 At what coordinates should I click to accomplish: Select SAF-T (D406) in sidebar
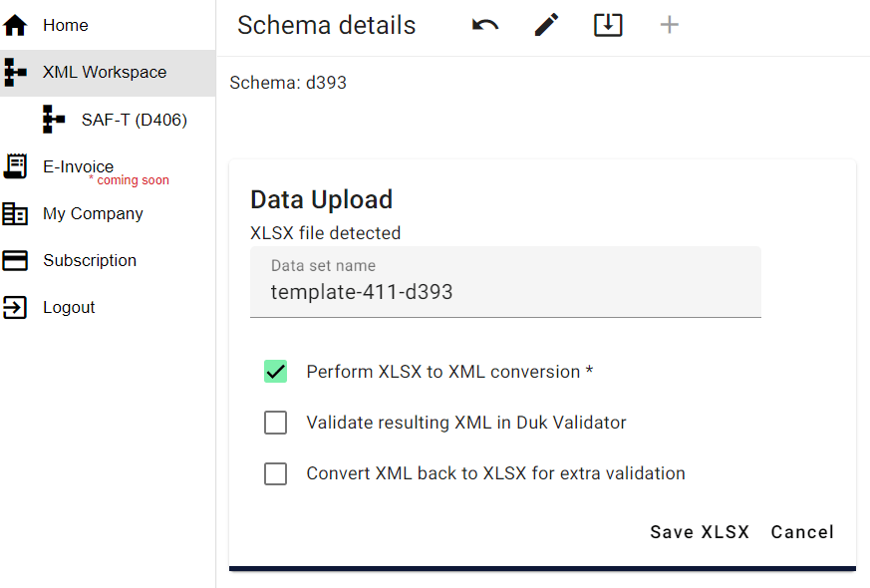click(x=135, y=120)
